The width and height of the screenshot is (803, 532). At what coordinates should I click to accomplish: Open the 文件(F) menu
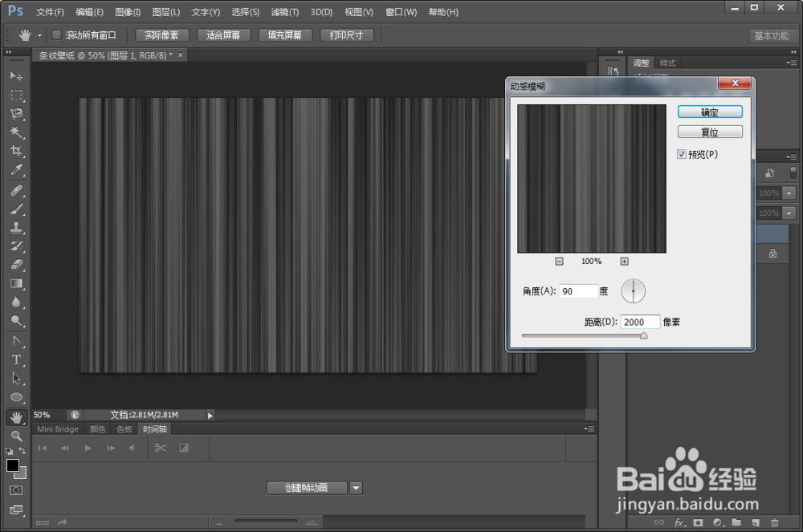[x=50, y=12]
